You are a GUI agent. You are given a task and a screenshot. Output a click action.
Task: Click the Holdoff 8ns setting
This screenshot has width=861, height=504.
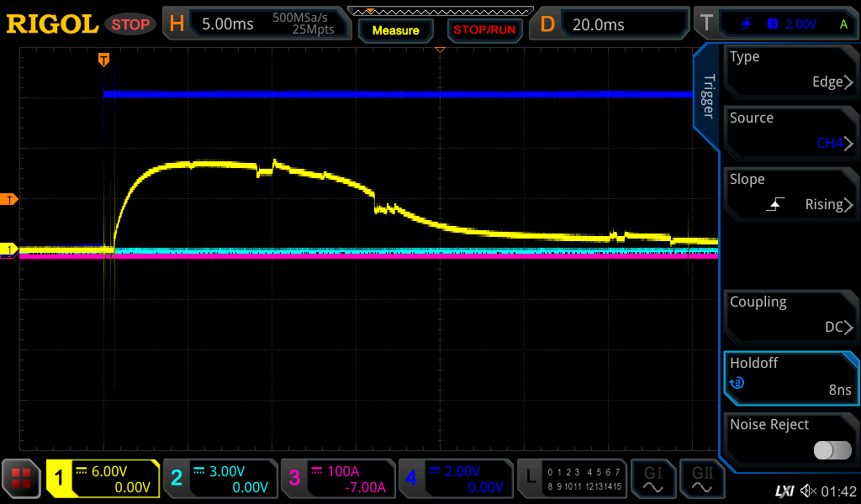790,376
